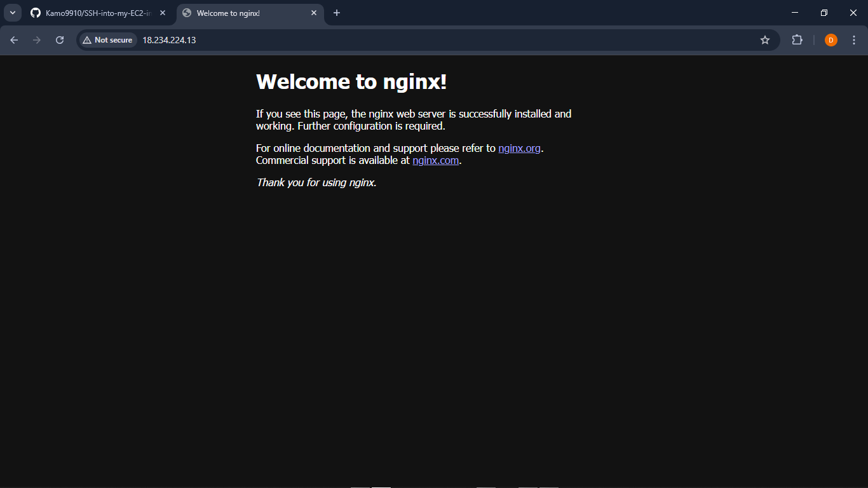868x488 pixels.
Task: Click the back navigation arrow
Action: point(13,39)
